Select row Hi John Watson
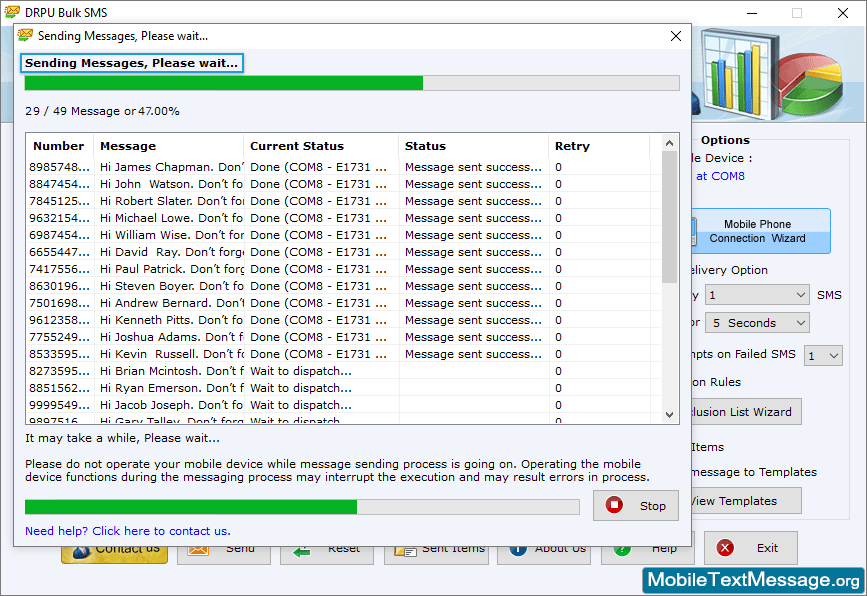Screen dimensions: 867x596 (343, 184)
